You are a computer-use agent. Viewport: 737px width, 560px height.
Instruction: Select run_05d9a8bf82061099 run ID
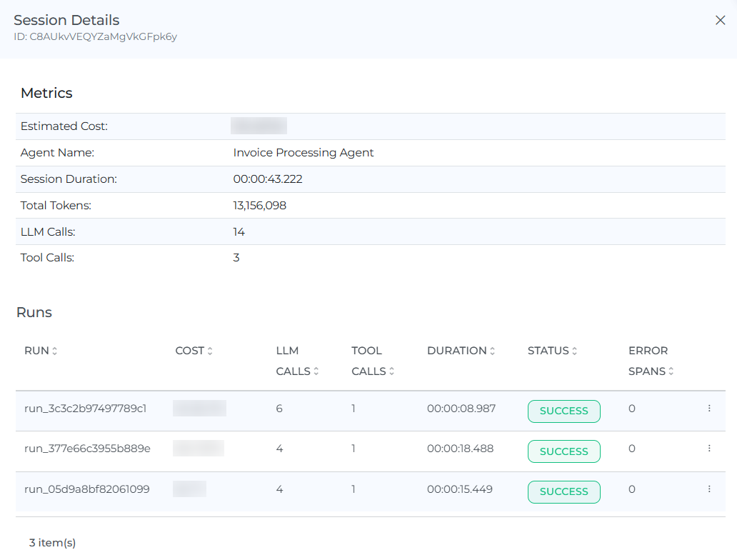(x=87, y=489)
